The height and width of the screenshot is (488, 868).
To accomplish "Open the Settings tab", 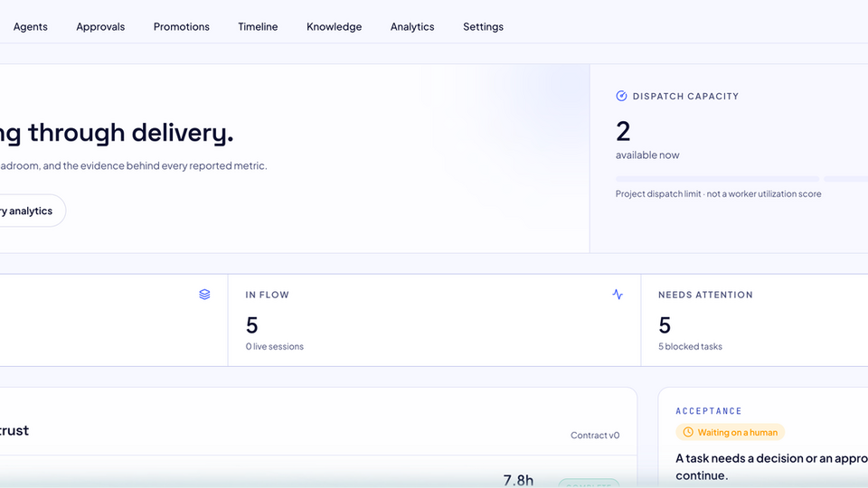I will click(x=483, y=26).
